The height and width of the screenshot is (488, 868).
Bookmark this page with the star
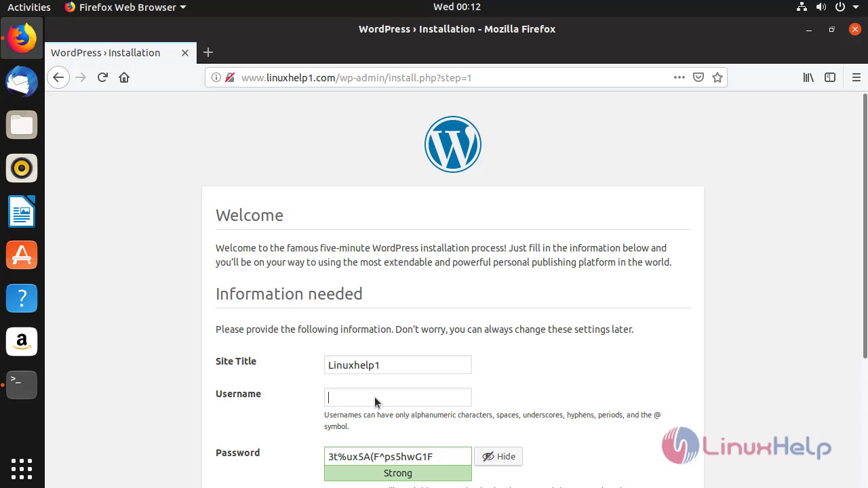717,77
